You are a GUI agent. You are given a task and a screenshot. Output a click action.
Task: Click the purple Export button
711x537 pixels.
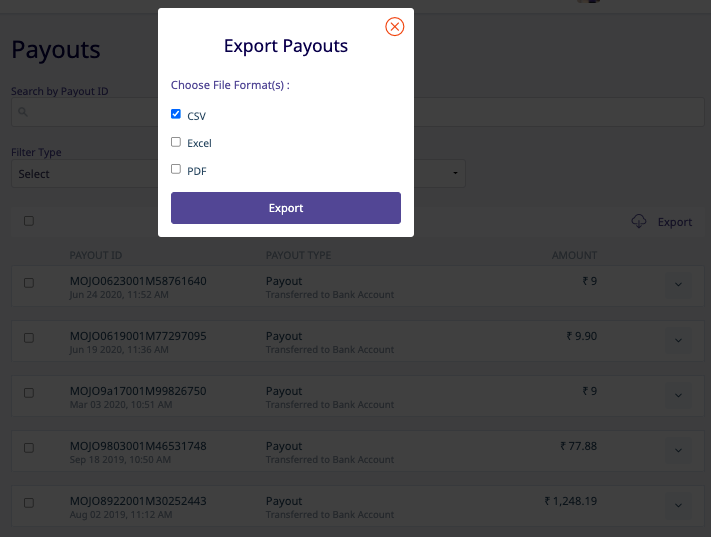coord(286,208)
